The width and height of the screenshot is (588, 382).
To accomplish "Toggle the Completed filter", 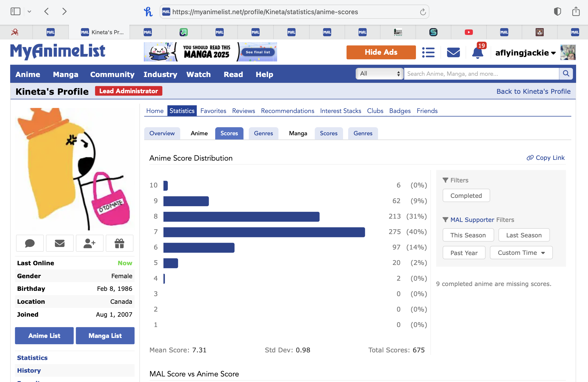I will coord(466,196).
